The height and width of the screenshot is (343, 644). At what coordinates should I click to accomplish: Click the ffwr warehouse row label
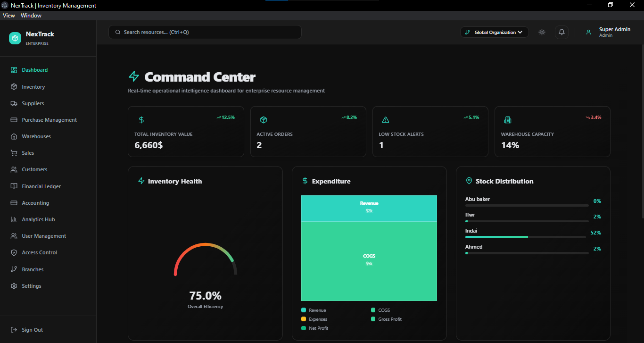470,215
